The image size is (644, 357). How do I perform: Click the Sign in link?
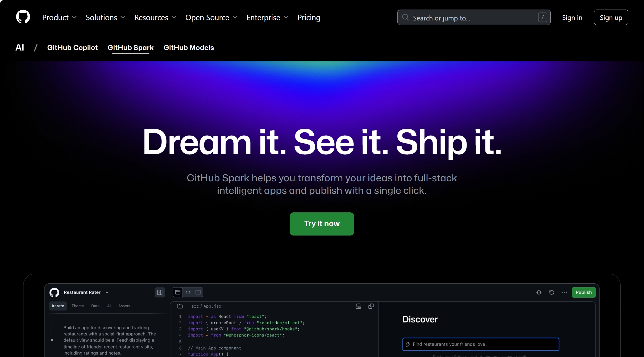tap(572, 18)
